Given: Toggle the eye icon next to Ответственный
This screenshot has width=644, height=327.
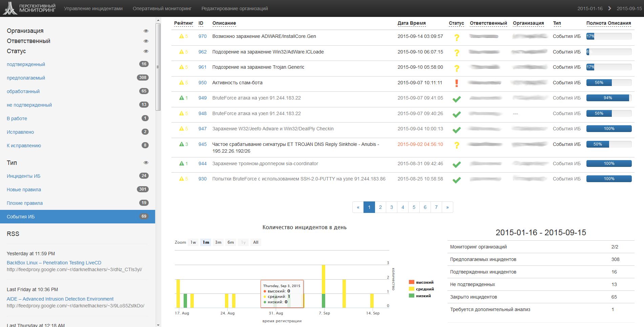Looking at the screenshot, I should 146,41.
